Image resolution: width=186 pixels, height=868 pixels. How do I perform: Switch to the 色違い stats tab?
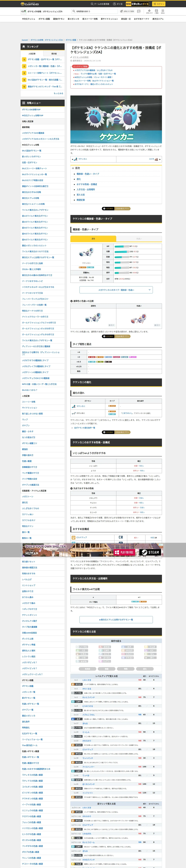click(x=139, y=239)
